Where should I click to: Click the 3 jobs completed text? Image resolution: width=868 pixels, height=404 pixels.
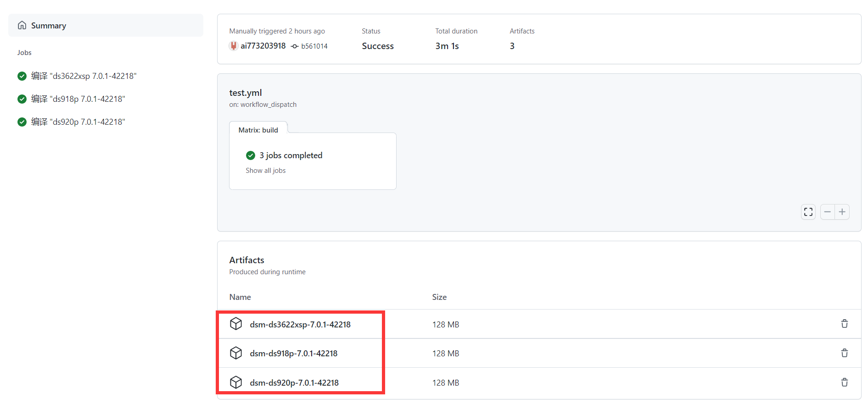pyautogui.click(x=291, y=155)
